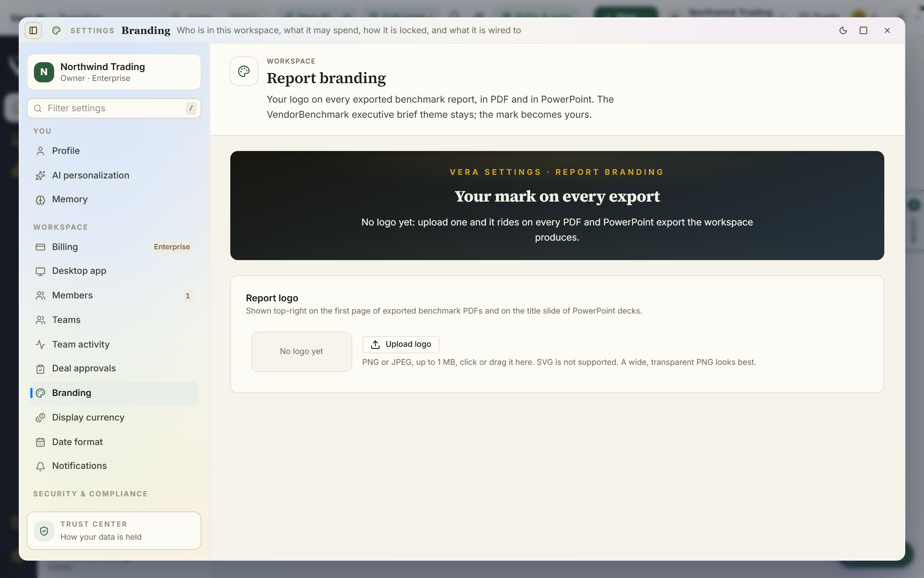Focus the Filter settings search field
924x578 pixels.
coord(114,108)
